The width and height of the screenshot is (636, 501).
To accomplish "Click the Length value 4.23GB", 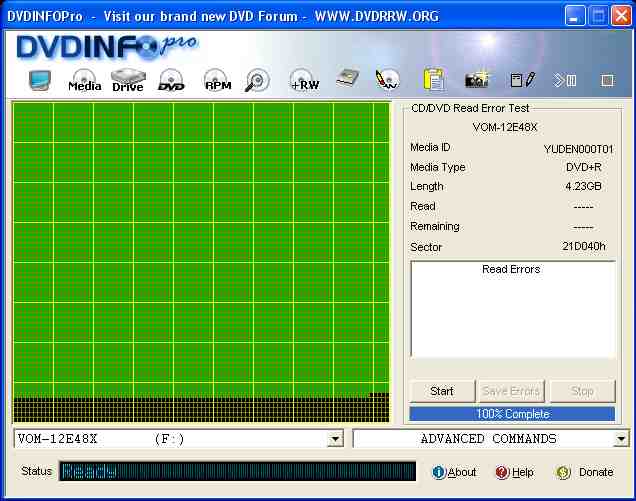I will (x=583, y=186).
